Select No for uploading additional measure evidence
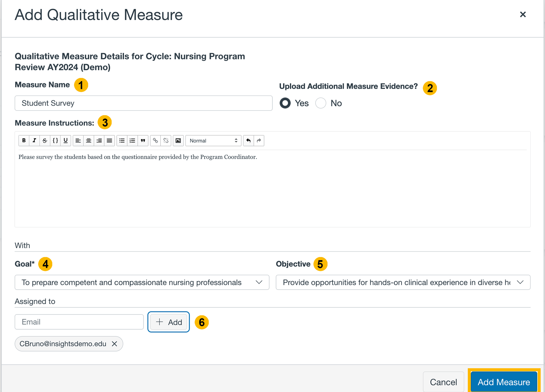 [x=321, y=103]
